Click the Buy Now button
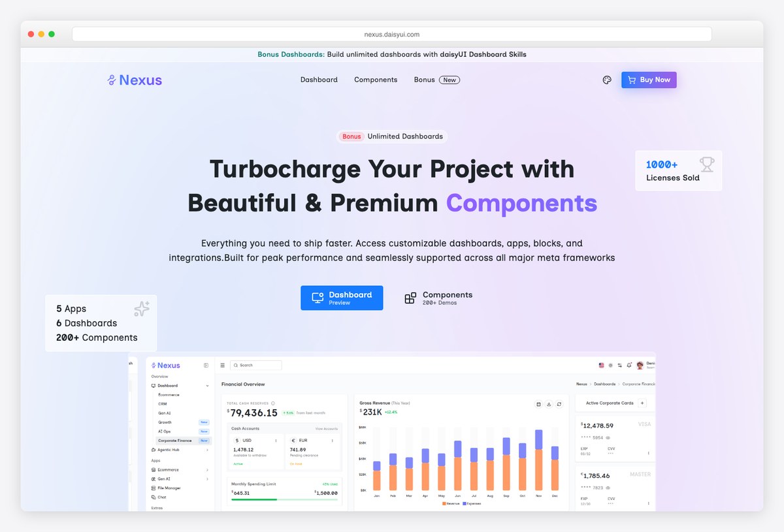The image size is (784, 532). [649, 80]
